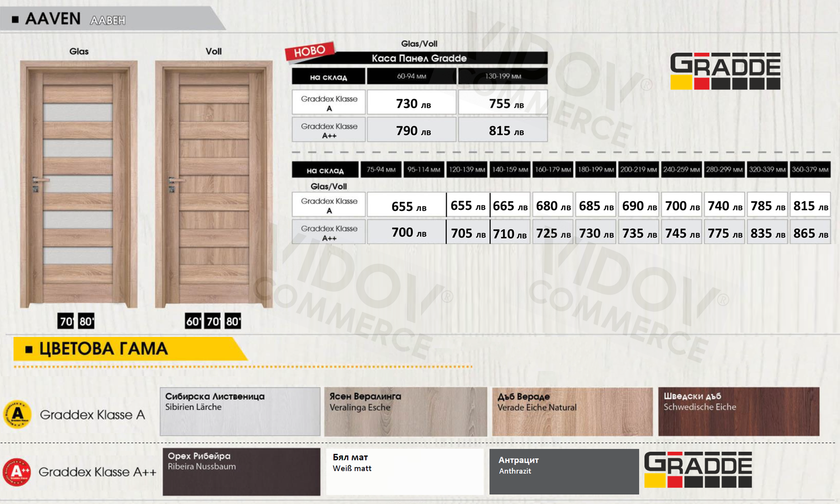Pick the Орех Рибейра color swatch
Screen dimensions: 840x504
tap(242, 472)
